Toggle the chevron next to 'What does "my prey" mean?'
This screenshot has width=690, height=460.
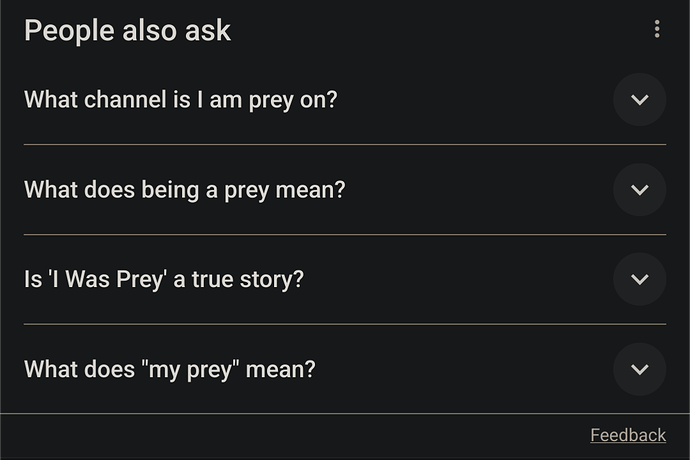coord(640,369)
